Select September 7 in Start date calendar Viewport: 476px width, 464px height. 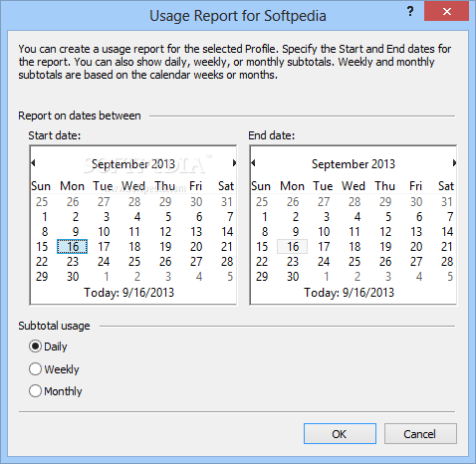[x=230, y=217]
